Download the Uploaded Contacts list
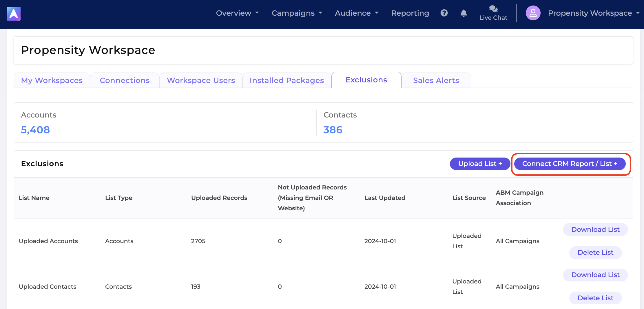 (595, 275)
